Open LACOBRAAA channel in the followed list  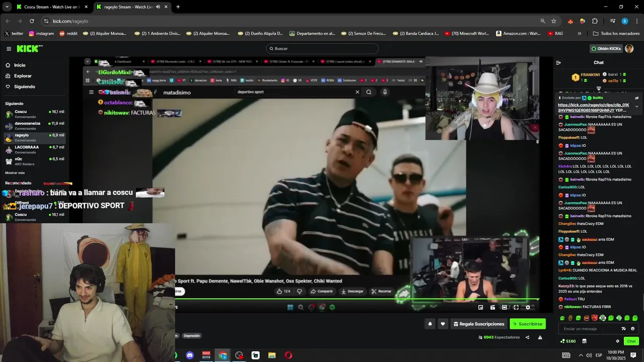pyautogui.click(x=34, y=149)
